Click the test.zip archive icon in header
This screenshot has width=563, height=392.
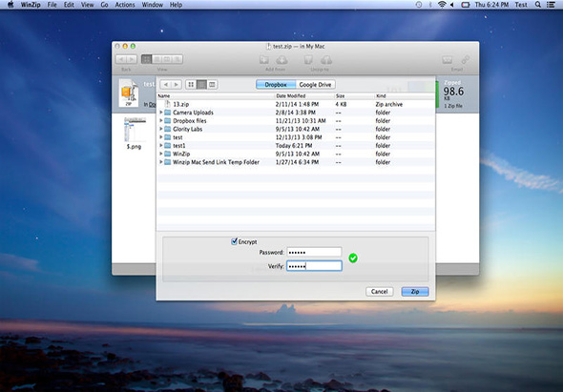[x=129, y=93]
